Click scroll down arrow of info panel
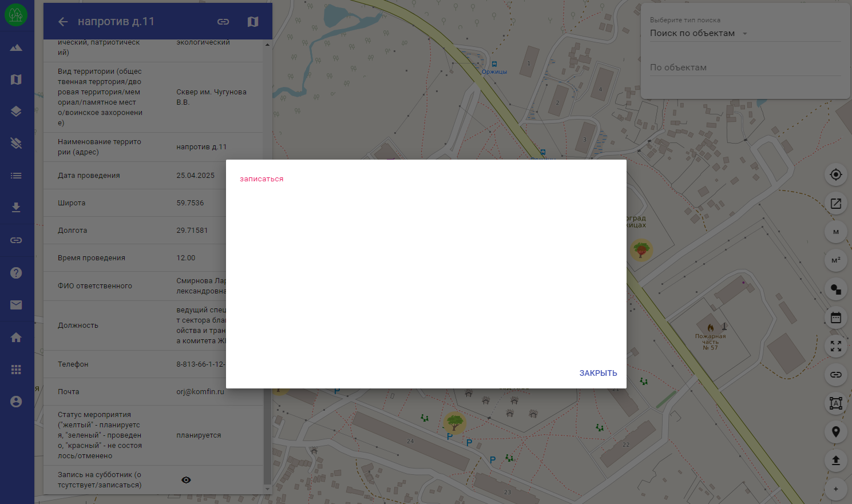Image resolution: width=852 pixels, height=504 pixels. tap(267, 490)
